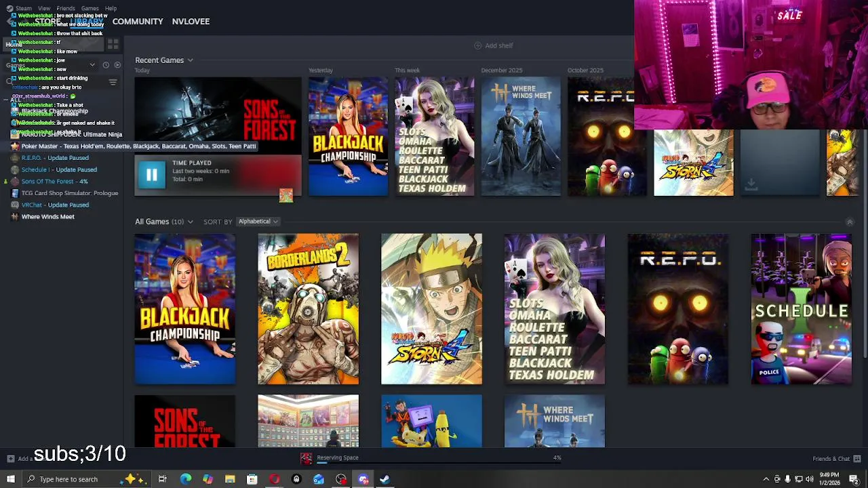Click the achievement badge on time-played card
Image resolution: width=868 pixels, height=488 pixels.
coord(286,195)
